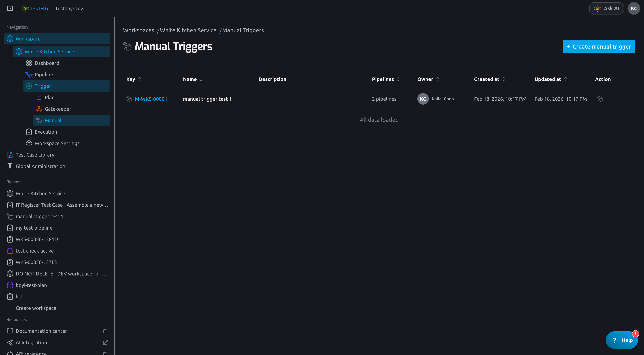Click Plan calendar icon

coord(39,97)
